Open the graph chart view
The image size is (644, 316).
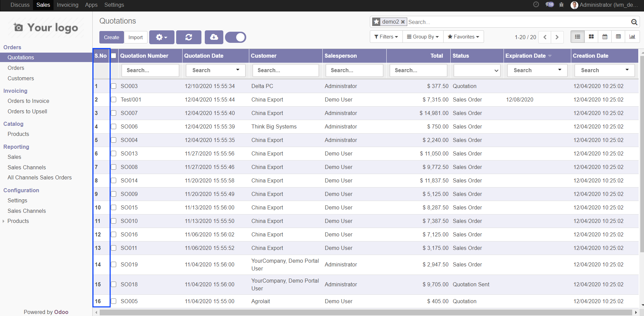[632, 37]
